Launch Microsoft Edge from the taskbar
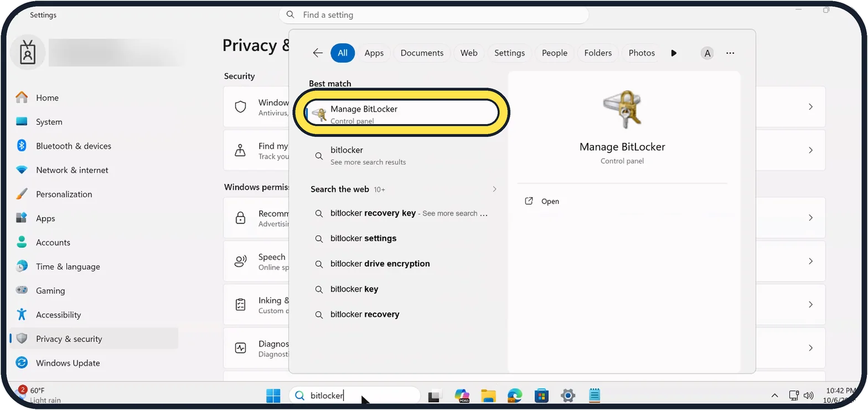 515,396
